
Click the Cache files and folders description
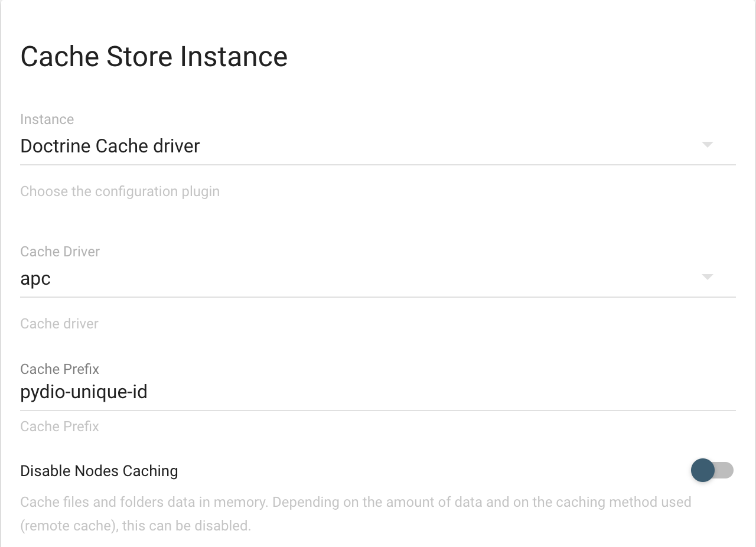(x=356, y=513)
